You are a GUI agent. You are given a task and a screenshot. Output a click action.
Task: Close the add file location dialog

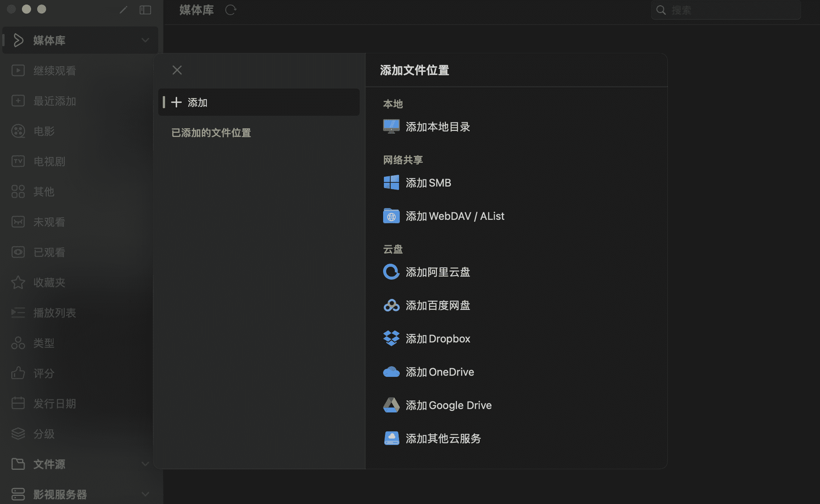click(177, 70)
